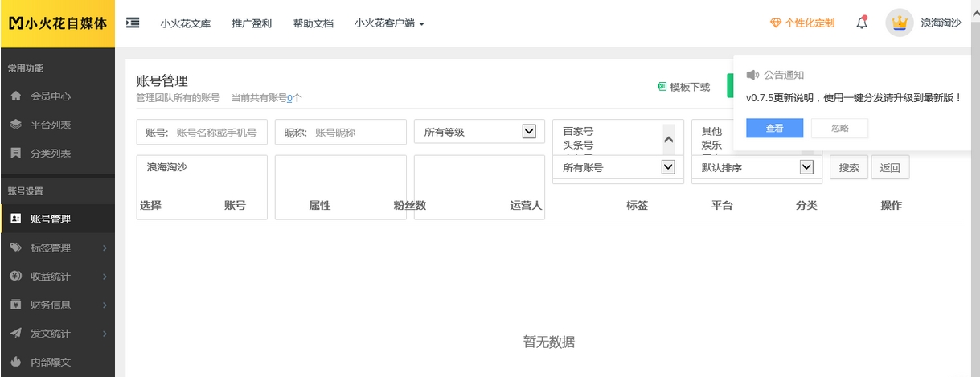Screen dimensions: 980x377
Task: Click the flame icon next to 内部爆文
Action: pyautogui.click(x=16, y=363)
